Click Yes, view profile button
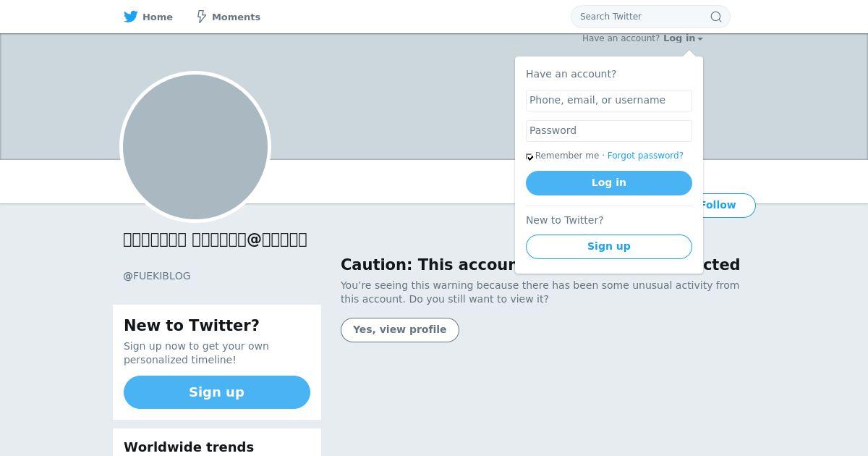The width and height of the screenshot is (868, 456). click(x=400, y=330)
